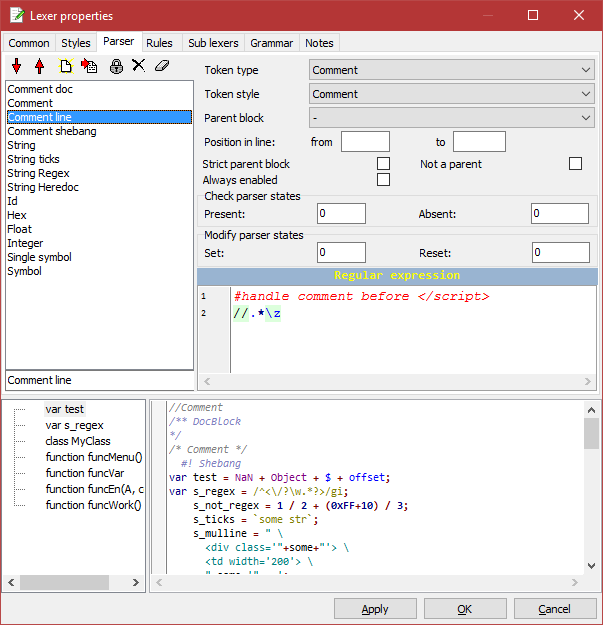Toggle the Always enabled checkbox

(383, 180)
